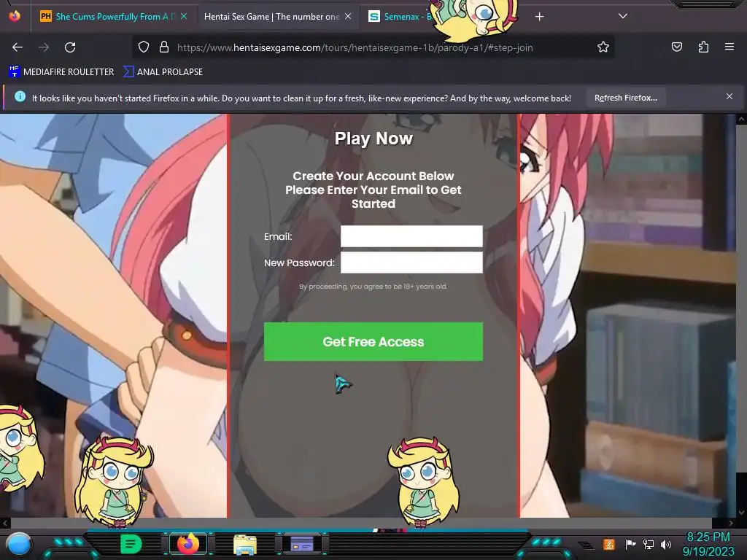The width and height of the screenshot is (747, 560).
Task: Open File Explorer from the taskbar
Action: [x=245, y=544]
